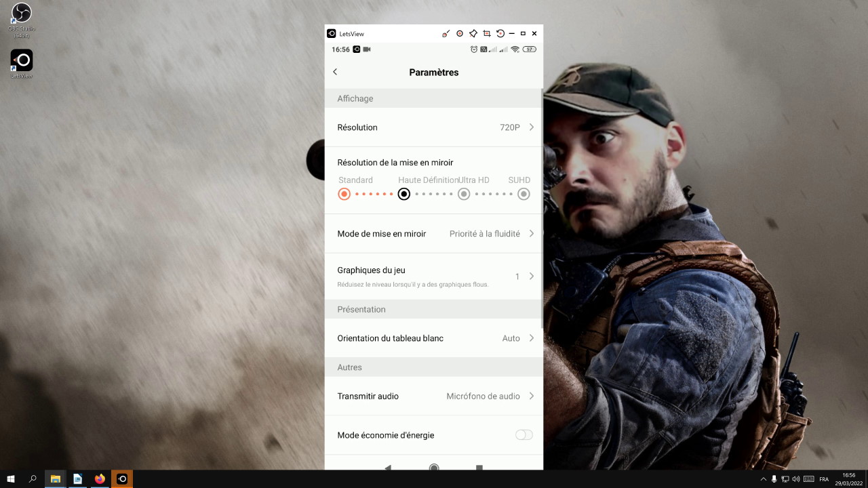Set slider to Haute Définition
Viewport: 868px width, 488px height.
[x=404, y=195]
